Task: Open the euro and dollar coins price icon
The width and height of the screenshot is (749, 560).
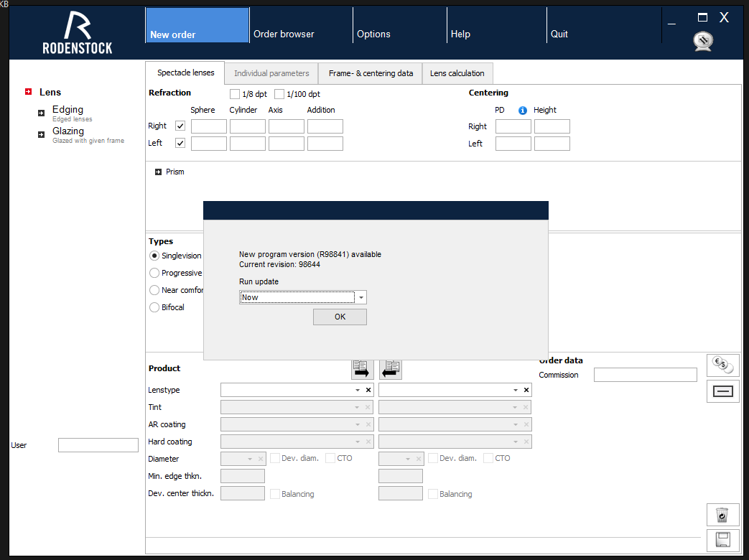Action: tap(722, 365)
